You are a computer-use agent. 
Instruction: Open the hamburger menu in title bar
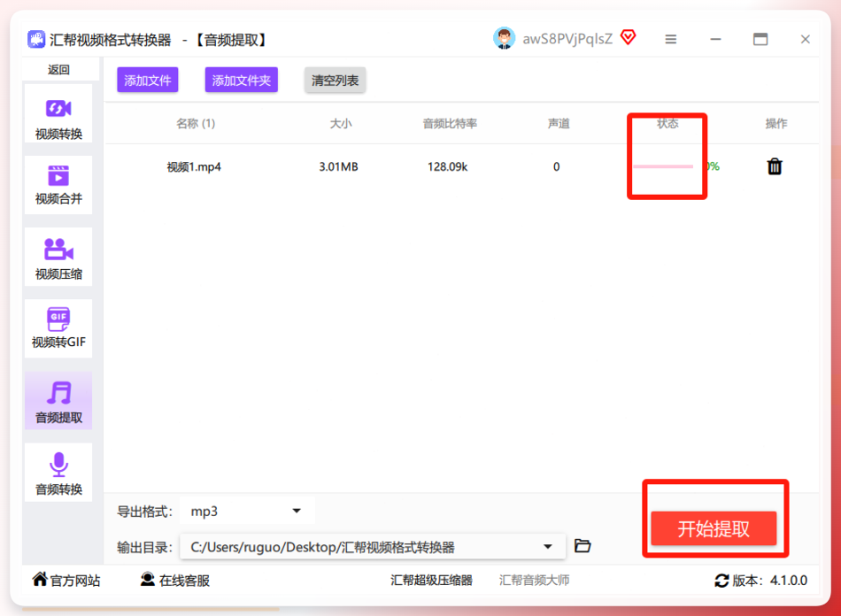point(670,39)
